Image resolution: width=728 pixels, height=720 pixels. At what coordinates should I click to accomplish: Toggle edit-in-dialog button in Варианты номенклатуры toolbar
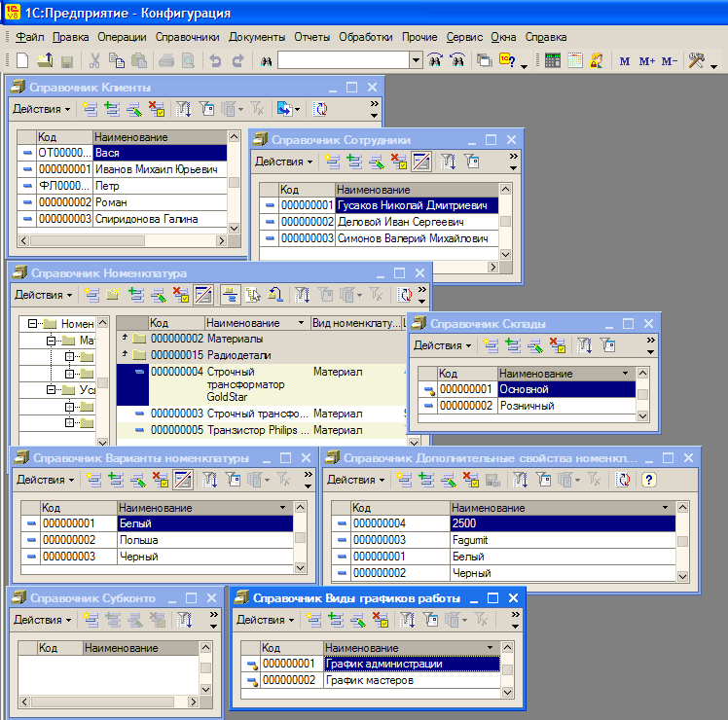pos(181,480)
